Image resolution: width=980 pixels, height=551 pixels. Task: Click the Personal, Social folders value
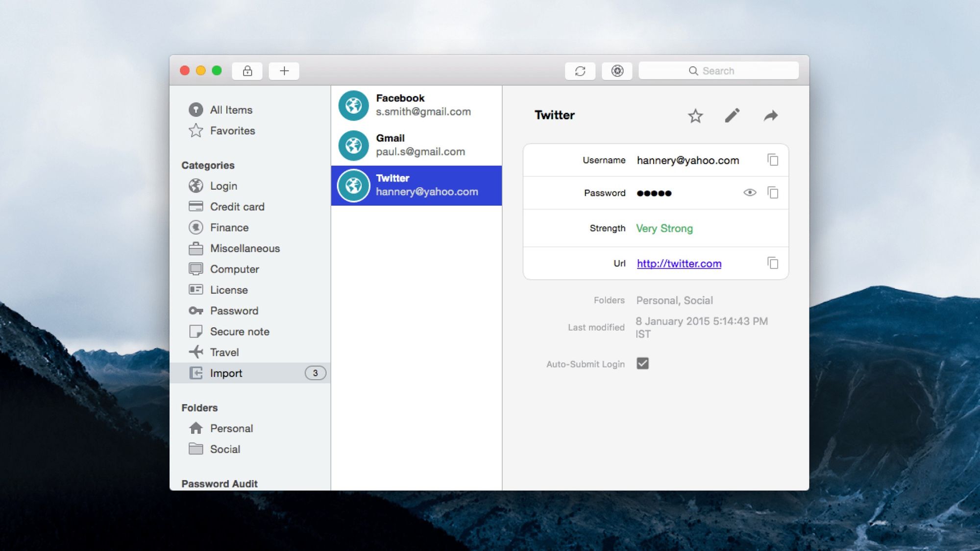click(x=675, y=301)
